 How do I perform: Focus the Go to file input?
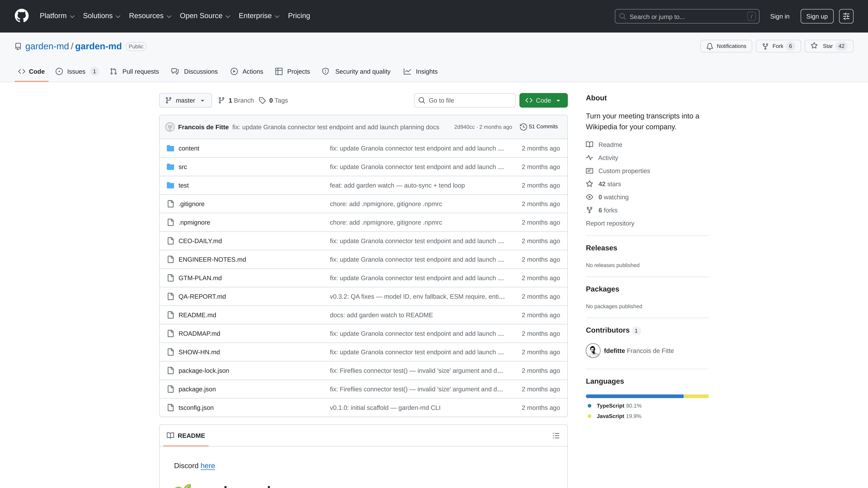point(465,100)
